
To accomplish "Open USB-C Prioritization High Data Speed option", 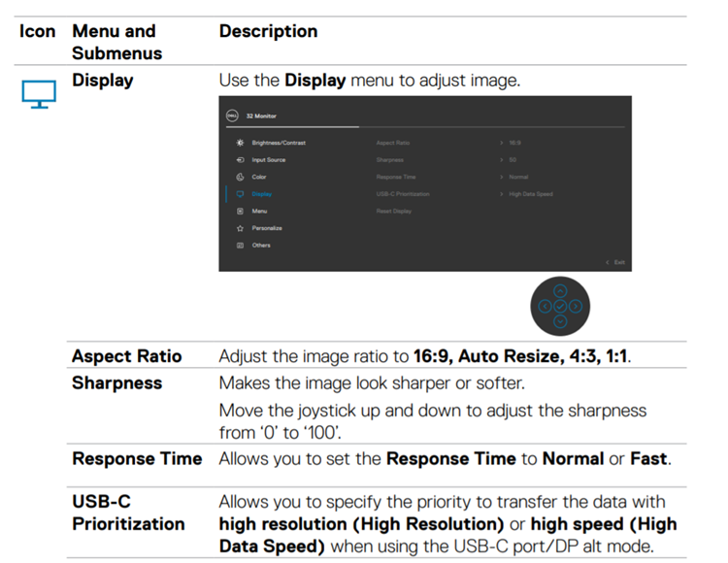I will click(x=529, y=194).
